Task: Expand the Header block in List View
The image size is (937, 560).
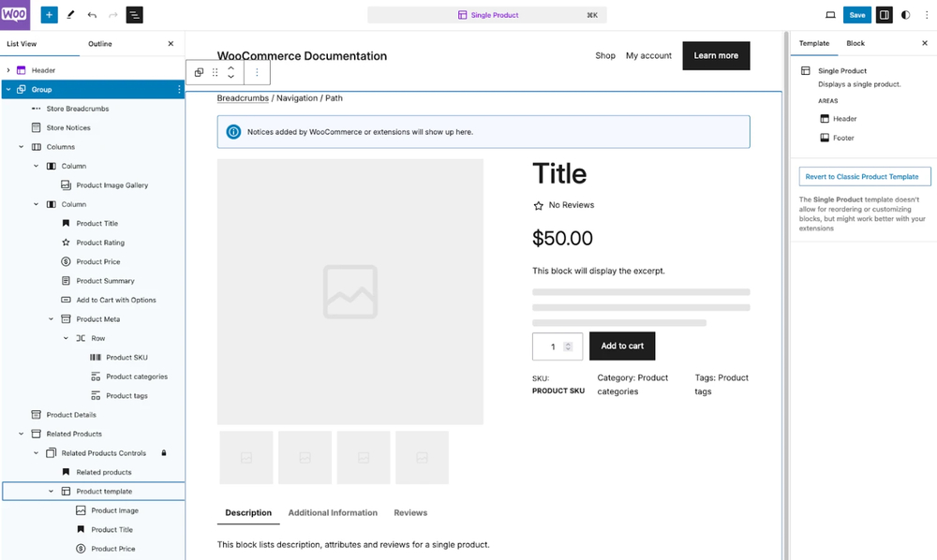Action: [x=7, y=69]
